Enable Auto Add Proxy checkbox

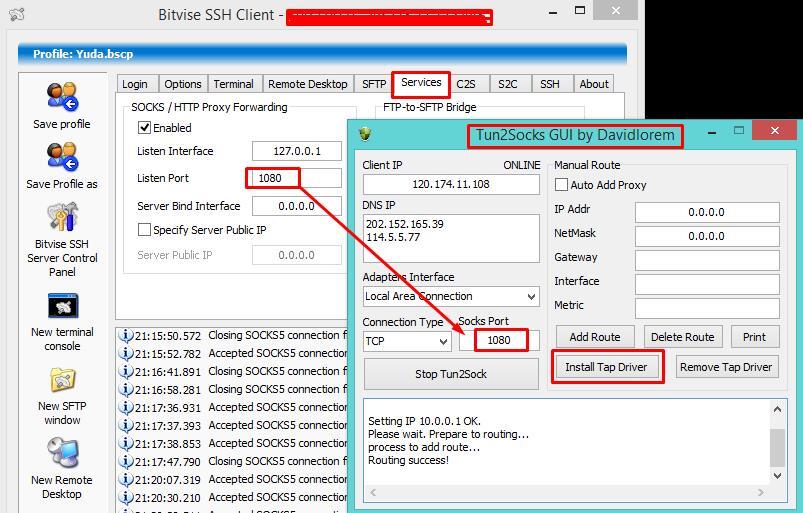561,185
